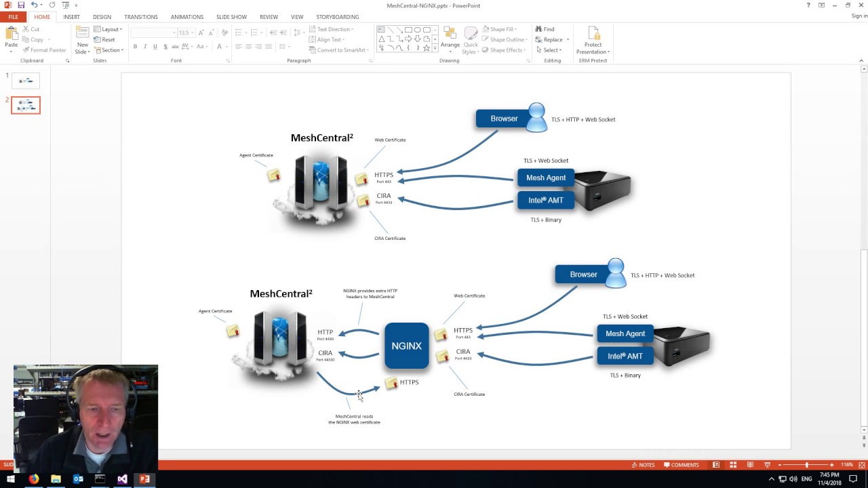The image size is (868, 488).
Task: Open Shape Outline color options
Action: tap(503, 39)
